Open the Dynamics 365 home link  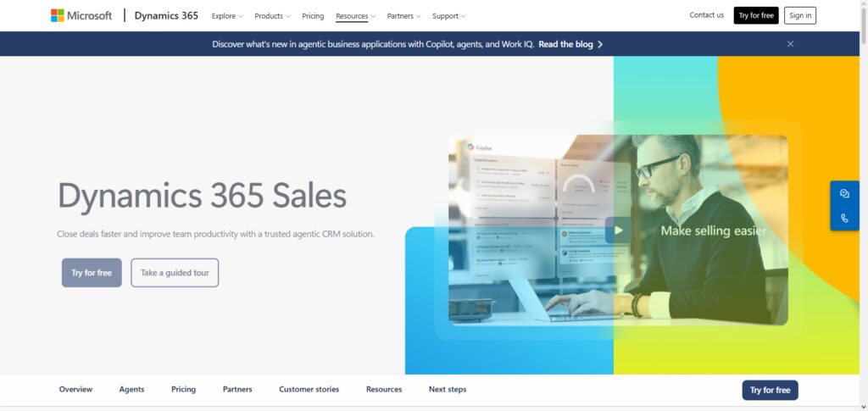pyautogui.click(x=166, y=15)
